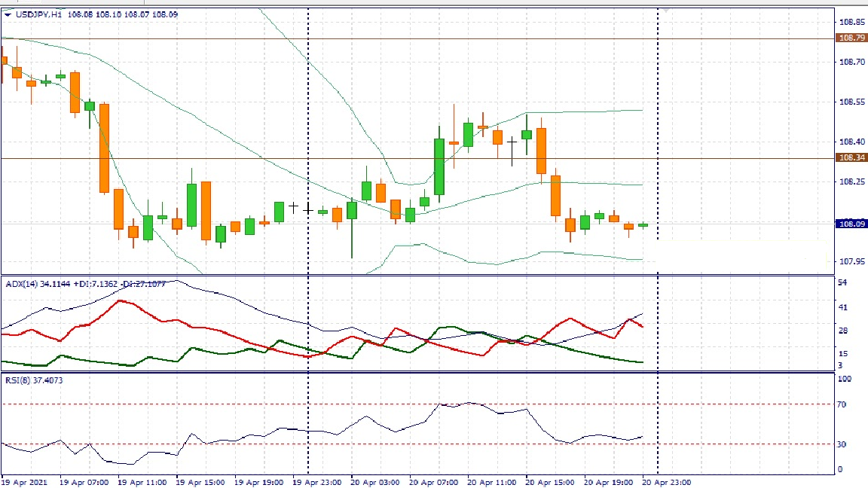Click the USDJPY,H1 chart title text
Screen dimensions: 868x488
(39, 14)
